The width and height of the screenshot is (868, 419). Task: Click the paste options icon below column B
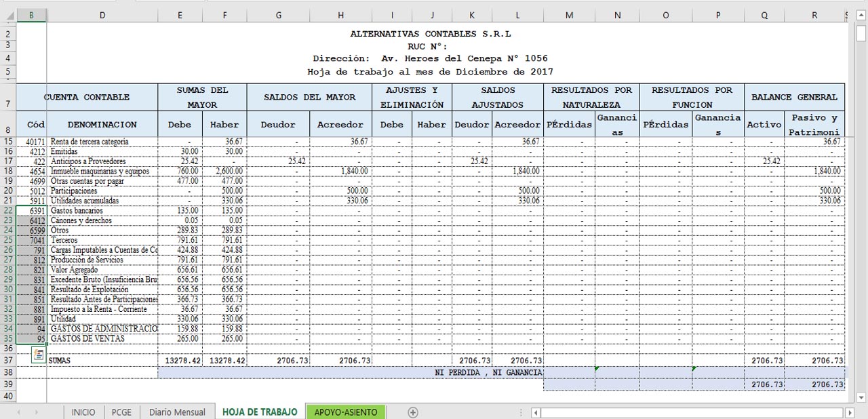pyautogui.click(x=38, y=355)
